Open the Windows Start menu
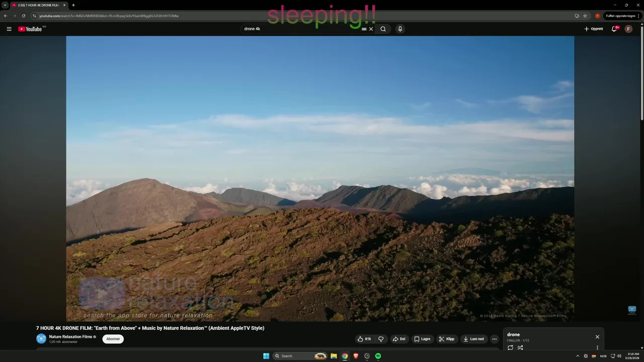 pyautogui.click(x=266, y=356)
